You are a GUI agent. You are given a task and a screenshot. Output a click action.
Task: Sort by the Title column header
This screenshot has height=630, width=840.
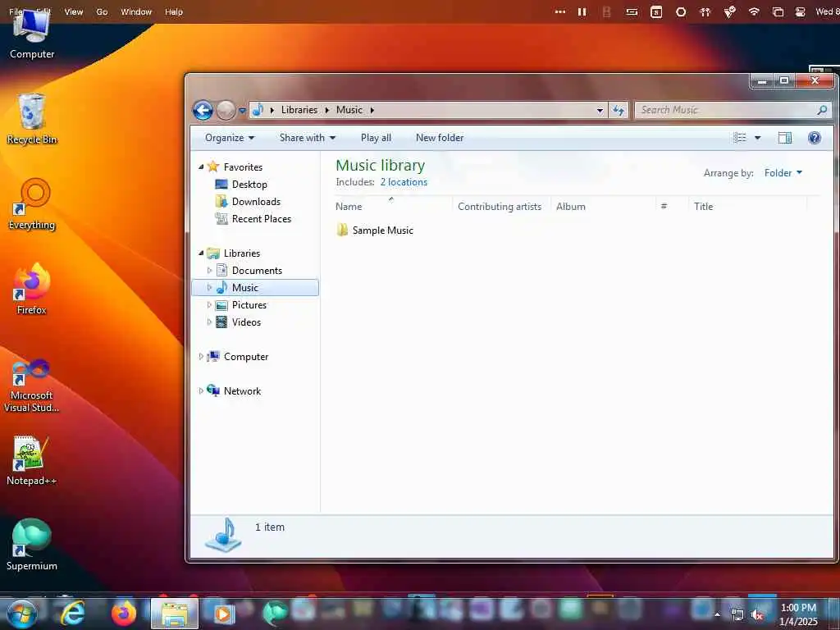[748, 206]
